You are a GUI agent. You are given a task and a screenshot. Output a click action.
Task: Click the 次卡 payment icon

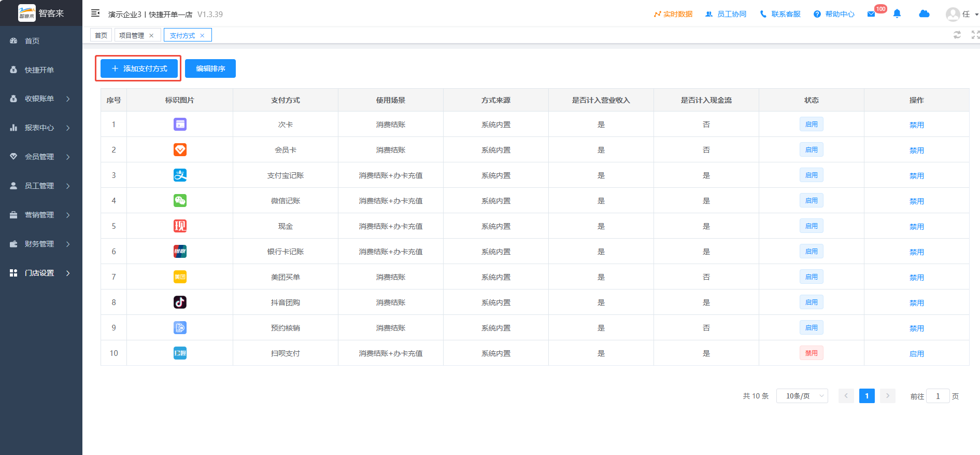point(180,125)
